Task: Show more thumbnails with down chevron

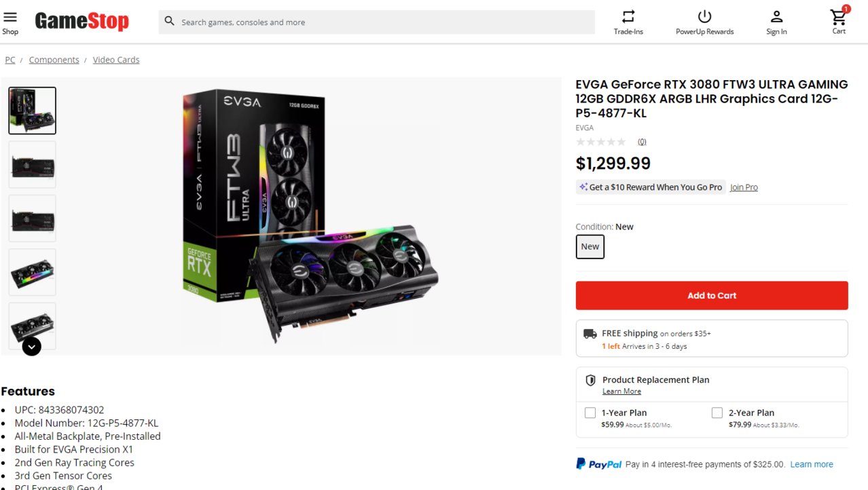Action: tap(32, 346)
